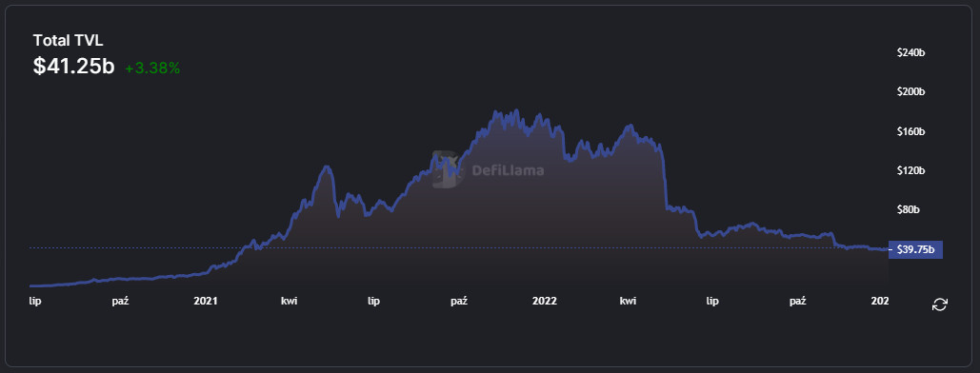
Task: Click the $39.75b current value marker
Action: coord(915,249)
